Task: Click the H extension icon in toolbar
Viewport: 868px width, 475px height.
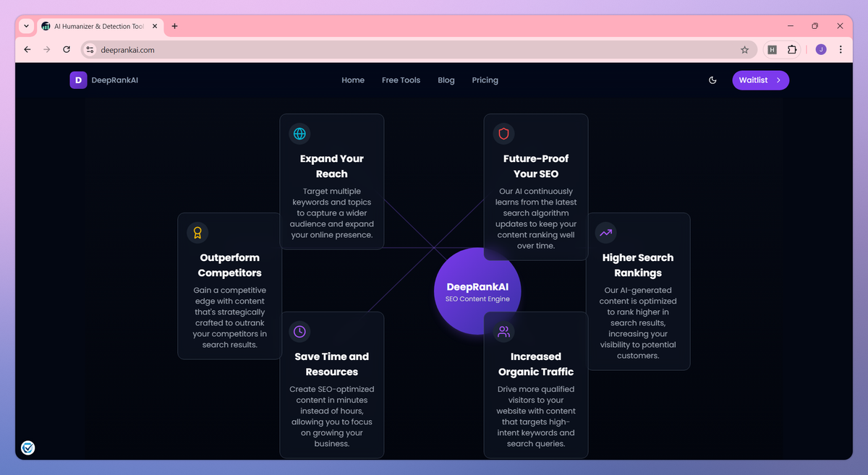Action: [x=772, y=50]
